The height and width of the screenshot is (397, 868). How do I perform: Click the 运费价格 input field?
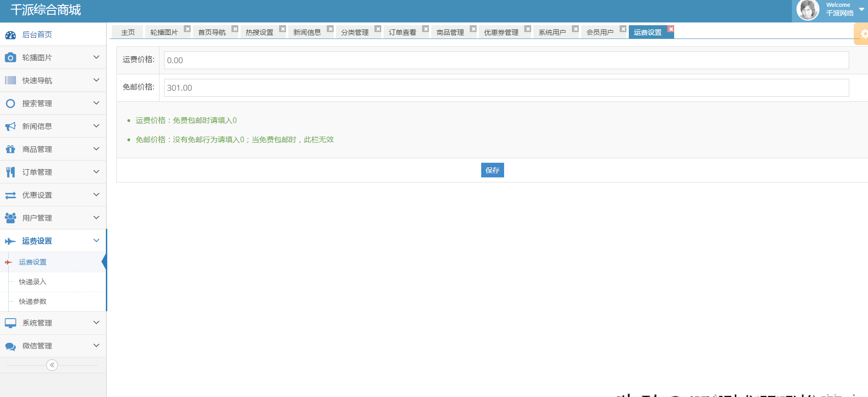(506, 60)
